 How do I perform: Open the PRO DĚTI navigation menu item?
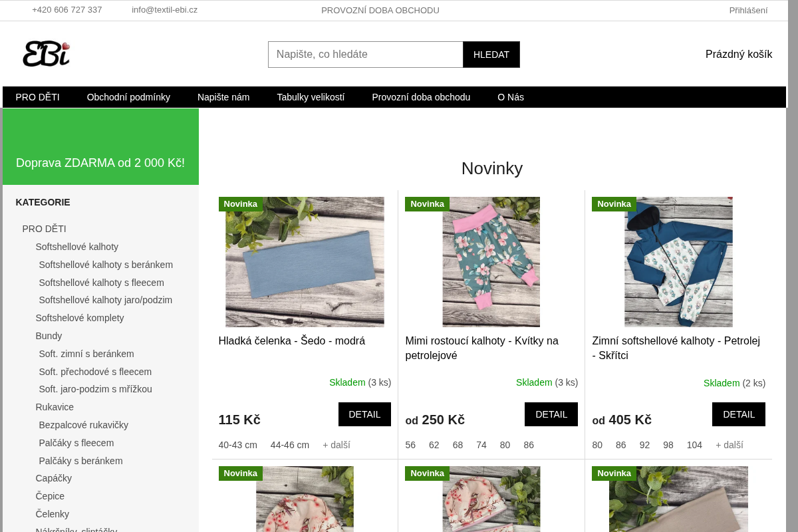pyautogui.click(x=38, y=97)
